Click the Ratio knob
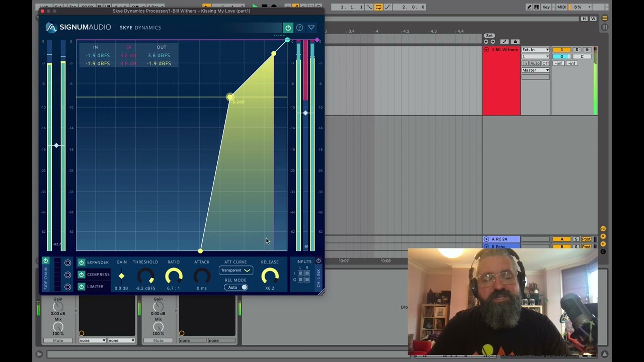The width and height of the screenshot is (644, 362). (x=174, y=276)
